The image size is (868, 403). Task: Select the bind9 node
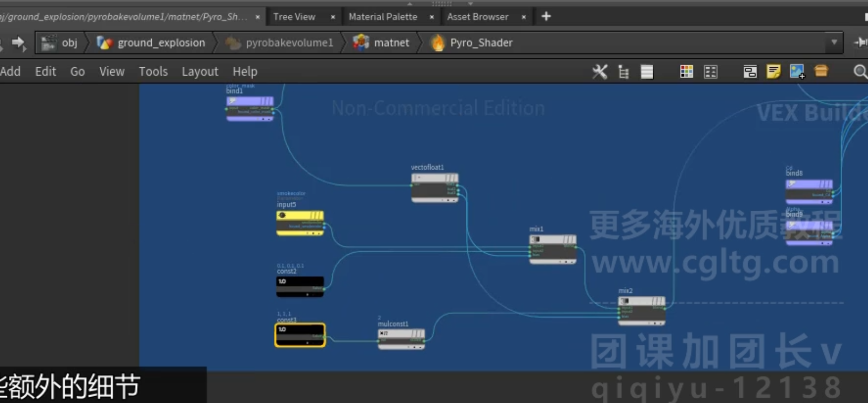tap(809, 232)
